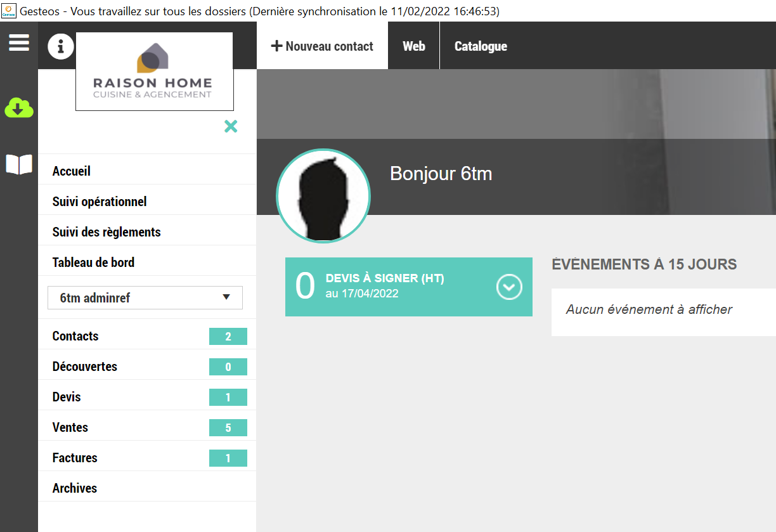776x532 pixels.
Task: Go to Accueil in side menu
Action: (x=72, y=171)
